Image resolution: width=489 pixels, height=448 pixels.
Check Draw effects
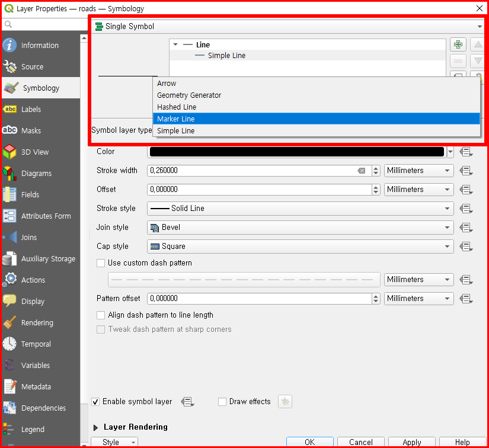pos(222,402)
